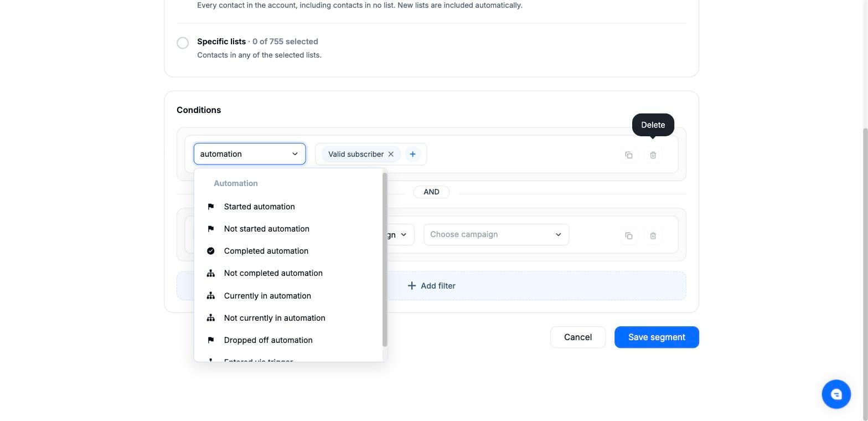Click the Not currently in automation icon
This screenshot has width=868, height=421.
(211, 318)
